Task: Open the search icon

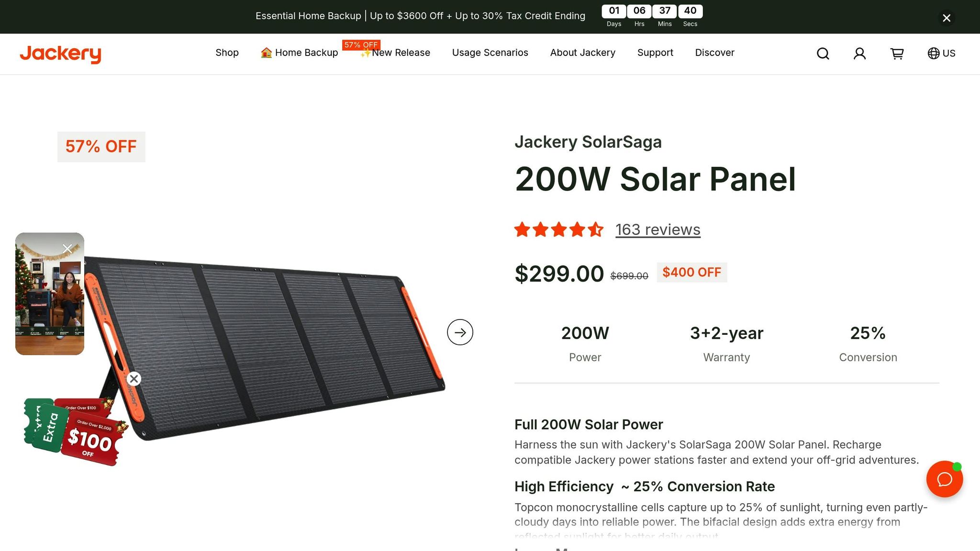Action: 823,54
